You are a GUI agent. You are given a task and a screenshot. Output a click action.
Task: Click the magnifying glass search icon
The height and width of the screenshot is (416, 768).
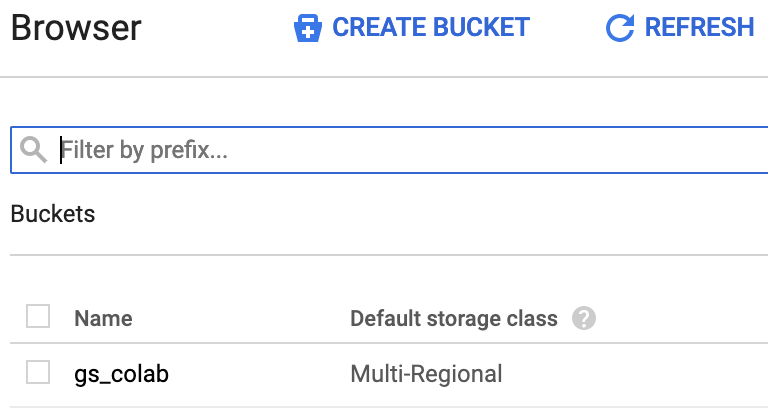pyautogui.click(x=34, y=150)
